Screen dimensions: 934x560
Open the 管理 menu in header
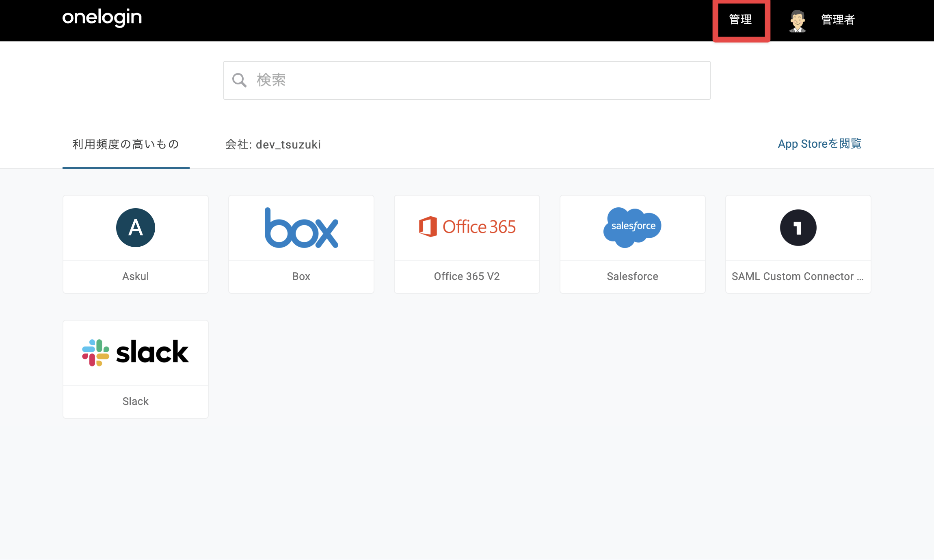point(741,19)
